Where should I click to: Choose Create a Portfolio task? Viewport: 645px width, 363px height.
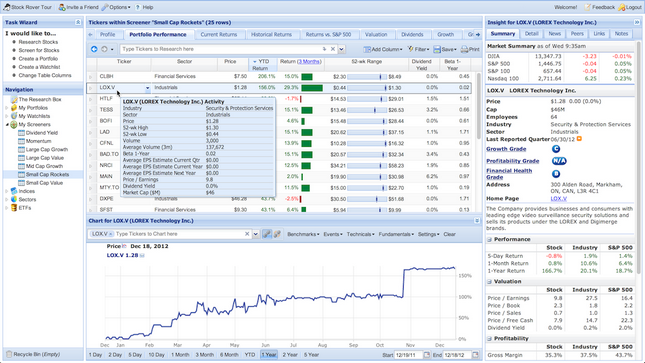point(38,58)
